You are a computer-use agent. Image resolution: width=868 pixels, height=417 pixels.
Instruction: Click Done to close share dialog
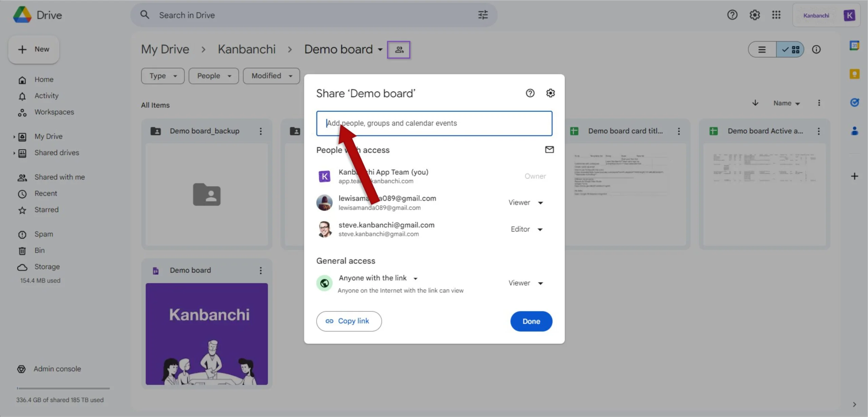(x=531, y=321)
